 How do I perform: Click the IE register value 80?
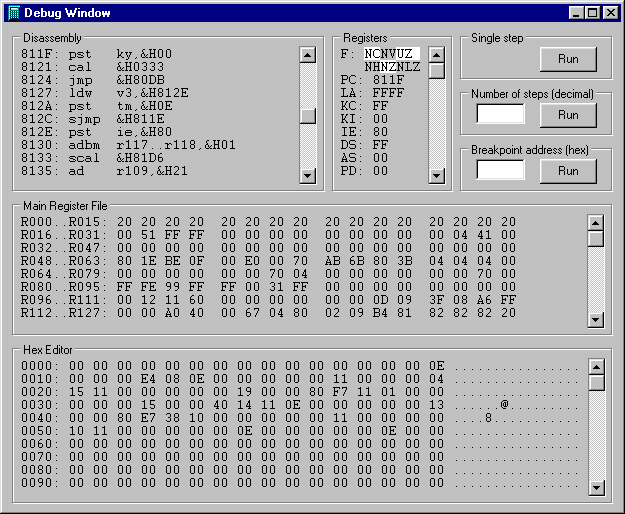pyautogui.click(x=380, y=132)
